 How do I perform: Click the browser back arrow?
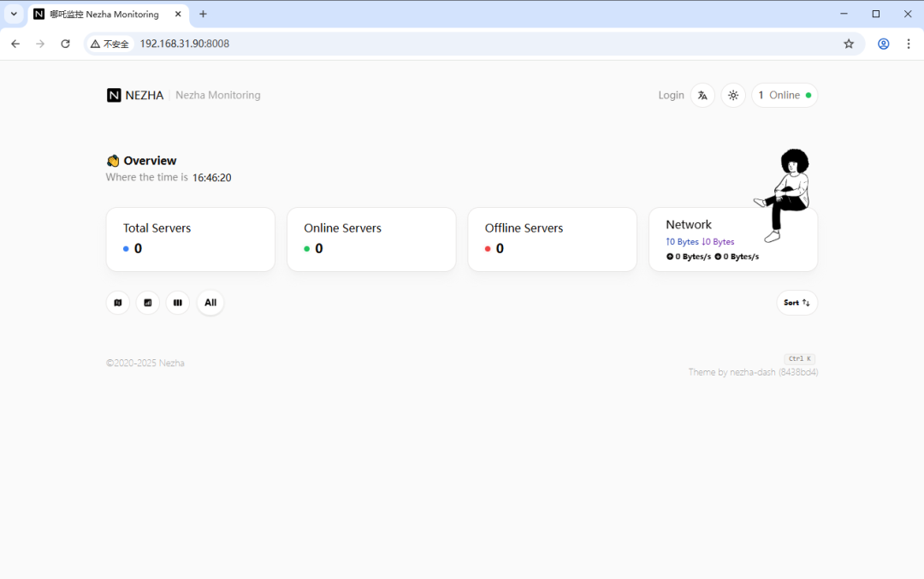pyautogui.click(x=15, y=44)
